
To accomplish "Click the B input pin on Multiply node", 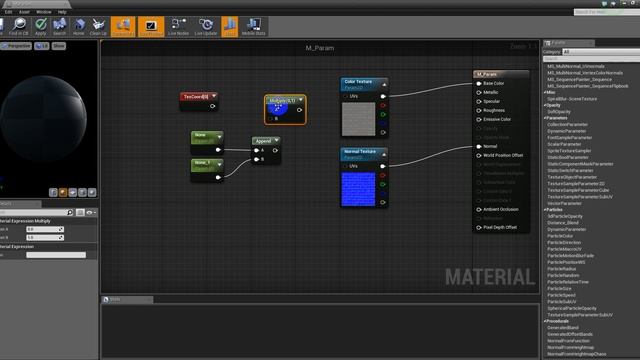I will 271,119.
